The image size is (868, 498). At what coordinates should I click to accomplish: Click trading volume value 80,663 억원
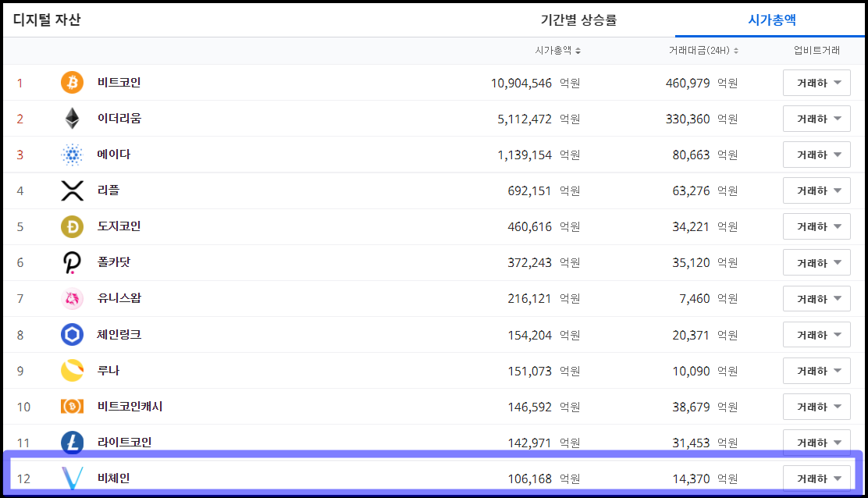coord(706,155)
